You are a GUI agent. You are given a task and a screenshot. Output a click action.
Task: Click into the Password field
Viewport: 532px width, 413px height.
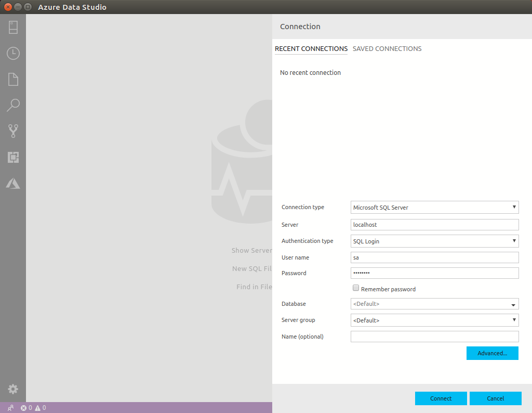point(435,273)
